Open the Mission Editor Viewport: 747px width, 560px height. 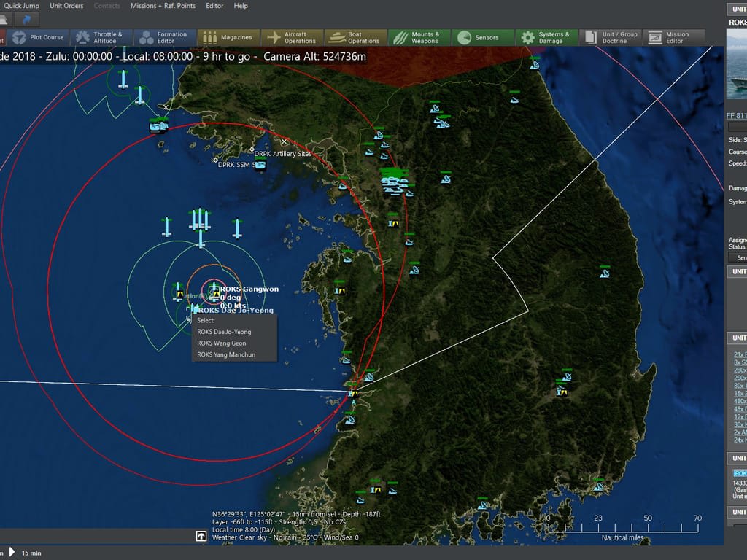tap(673, 38)
